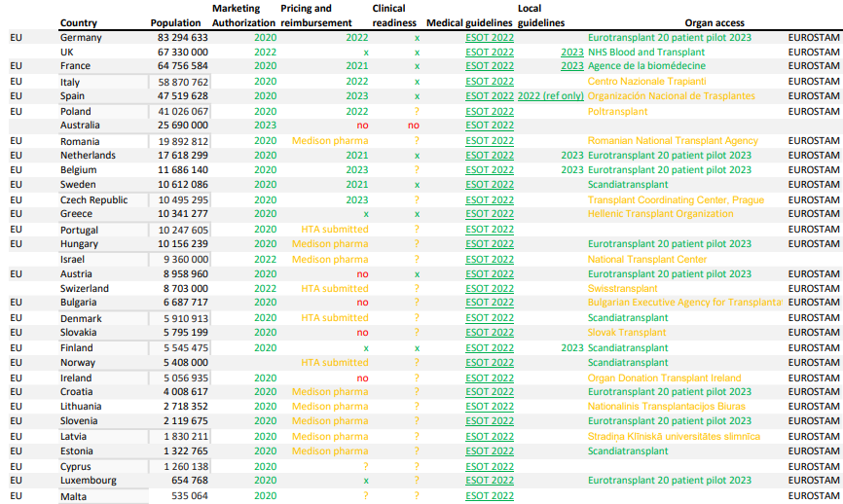Select the France country cell

click(x=75, y=66)
